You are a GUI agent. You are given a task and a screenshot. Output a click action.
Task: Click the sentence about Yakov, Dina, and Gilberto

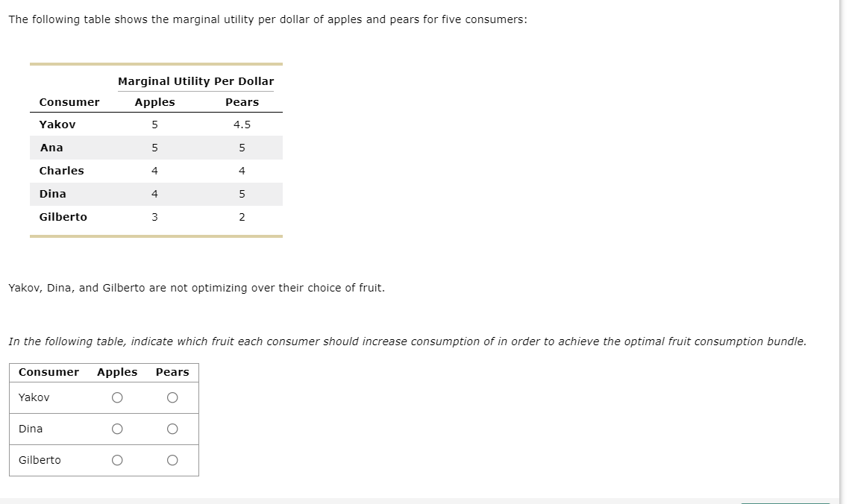click(196, 287)
